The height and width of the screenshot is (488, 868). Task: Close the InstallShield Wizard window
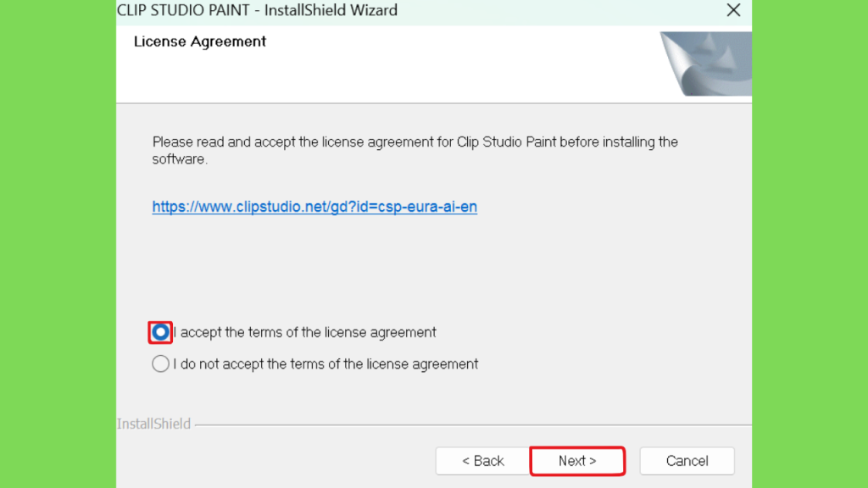coord(733,10)
